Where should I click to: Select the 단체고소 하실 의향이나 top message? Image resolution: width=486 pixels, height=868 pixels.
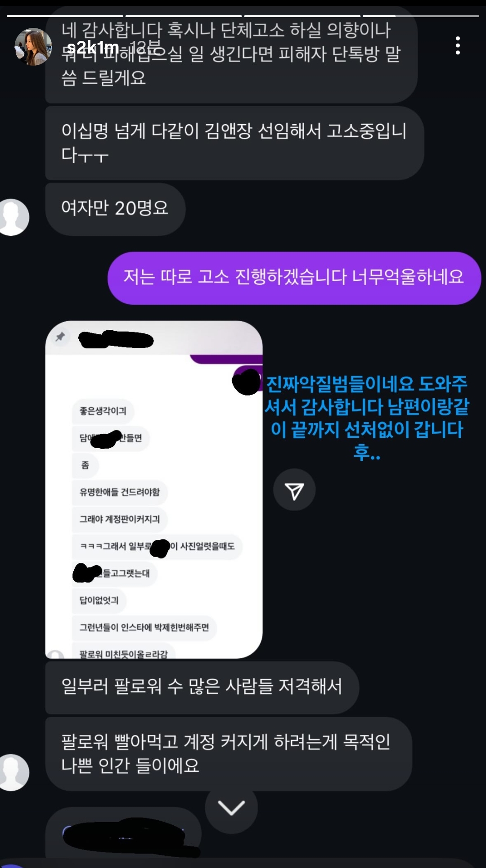click(x=231, y=54)
